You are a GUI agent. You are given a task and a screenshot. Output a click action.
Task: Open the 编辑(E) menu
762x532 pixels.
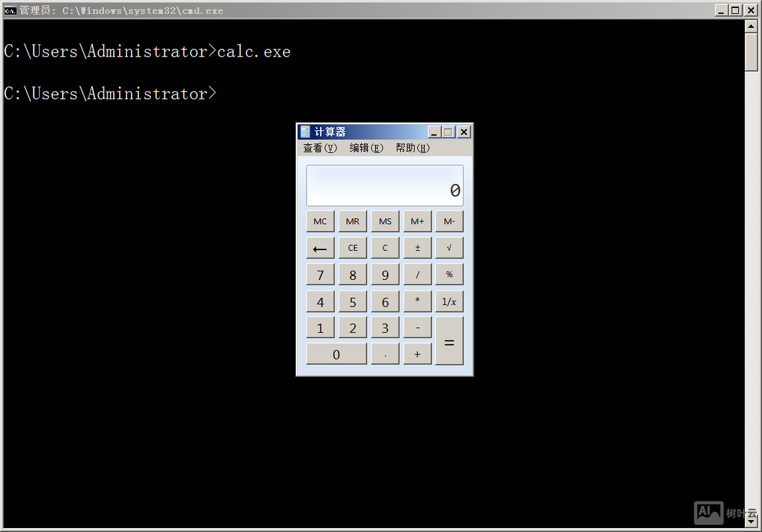click(x=366, y=148)
